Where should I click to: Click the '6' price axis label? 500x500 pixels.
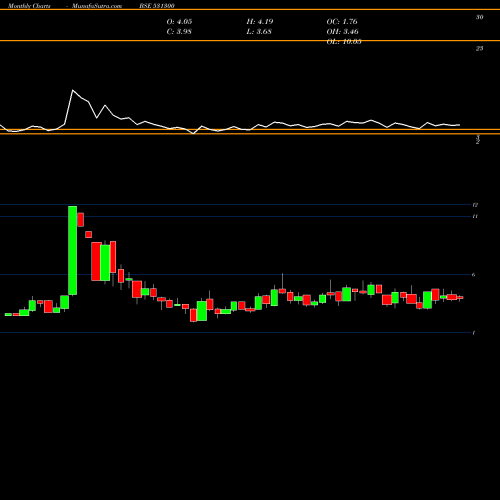(x=474, y=275)
